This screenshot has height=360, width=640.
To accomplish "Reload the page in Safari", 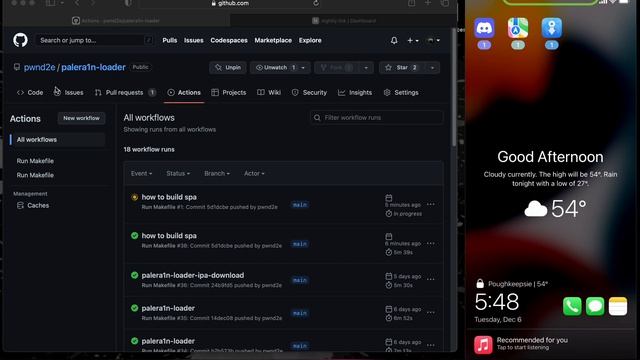I will pos(316,3).
